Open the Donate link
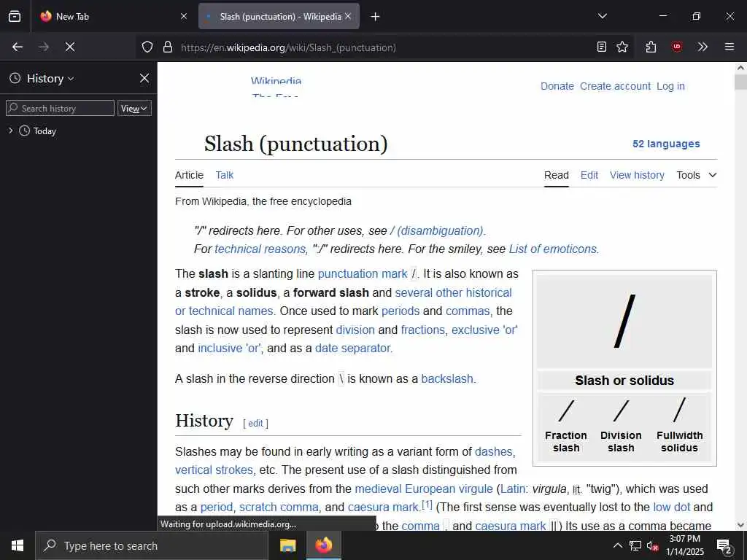 pos(557,86)
